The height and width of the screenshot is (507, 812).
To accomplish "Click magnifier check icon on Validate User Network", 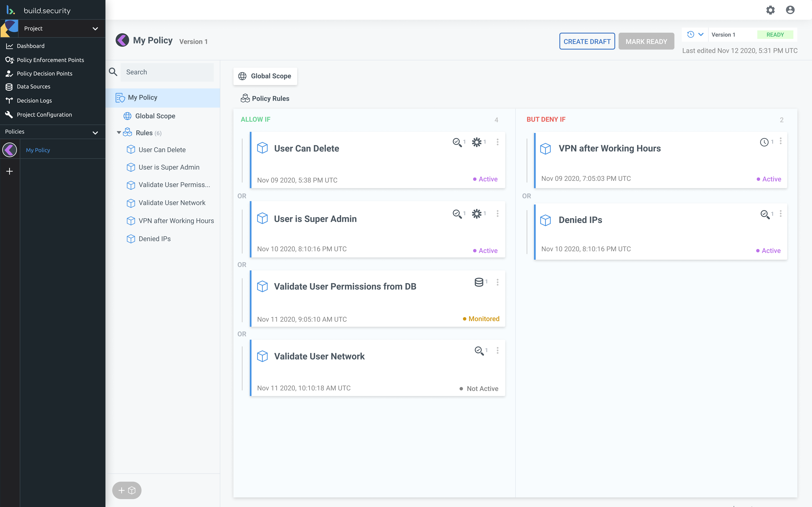I will (479, 351).
